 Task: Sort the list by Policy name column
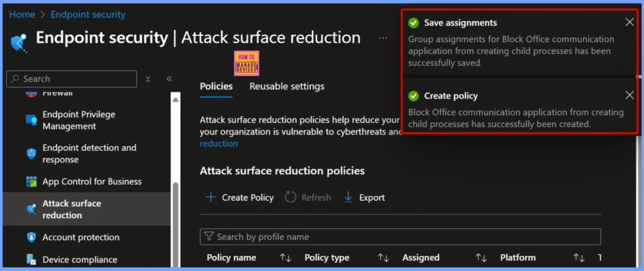(285, 258)
